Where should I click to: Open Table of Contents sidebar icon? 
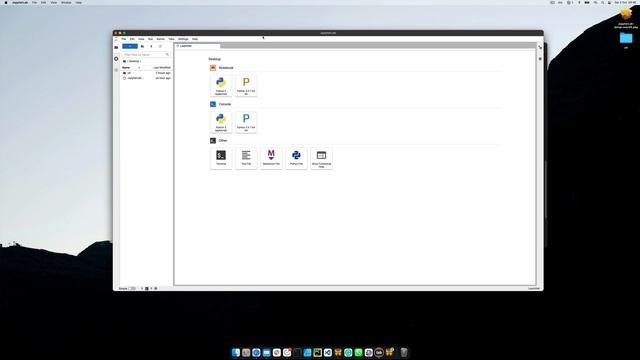click(x=116, y=70)
